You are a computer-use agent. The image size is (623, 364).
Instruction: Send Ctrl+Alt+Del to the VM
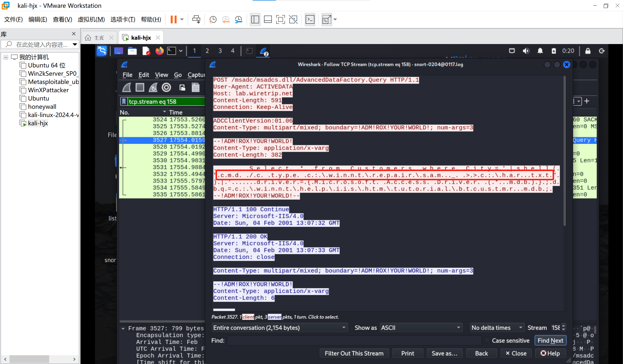click(x=196, y=19)
